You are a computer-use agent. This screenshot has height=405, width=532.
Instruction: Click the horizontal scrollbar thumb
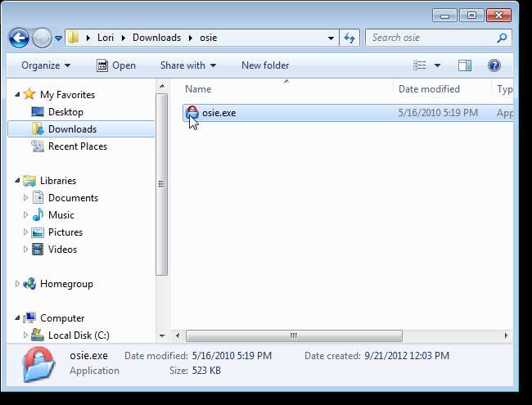pyautogui.click(x=294, y=335)
